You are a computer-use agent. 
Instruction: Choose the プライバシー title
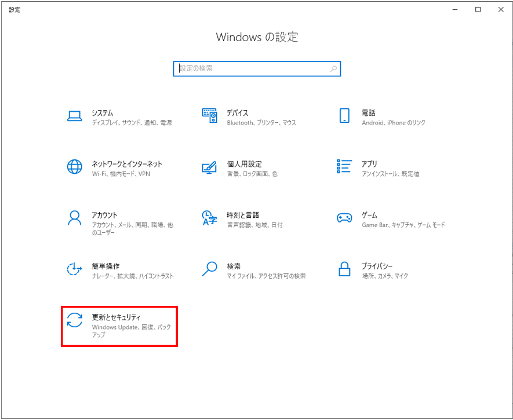pyautogui.click(x=377, y=266)
